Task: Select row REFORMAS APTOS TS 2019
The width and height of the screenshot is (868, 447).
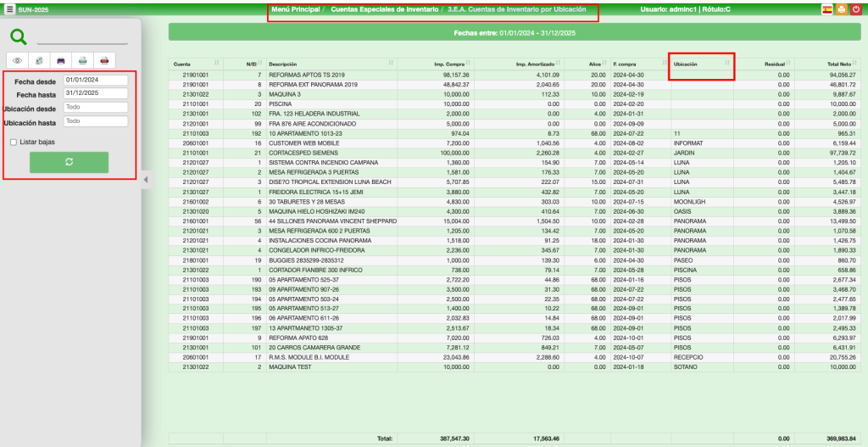Action: tap(515, 75)
